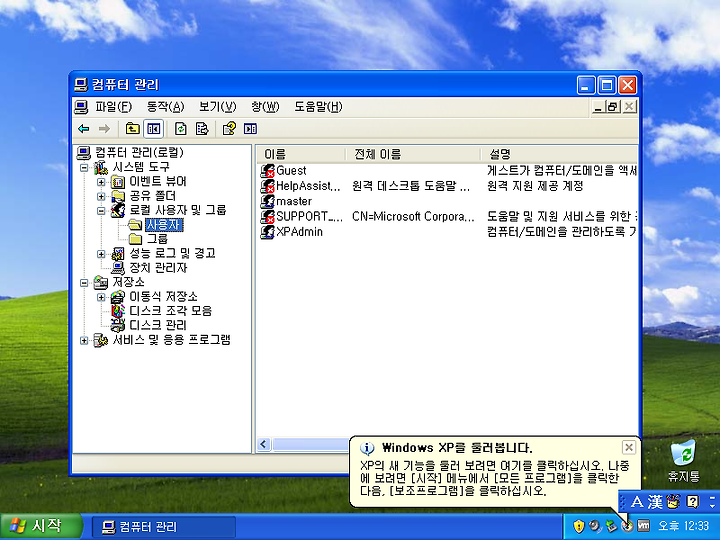Expand the 공유 폴더 tree node

pos(101,196)
